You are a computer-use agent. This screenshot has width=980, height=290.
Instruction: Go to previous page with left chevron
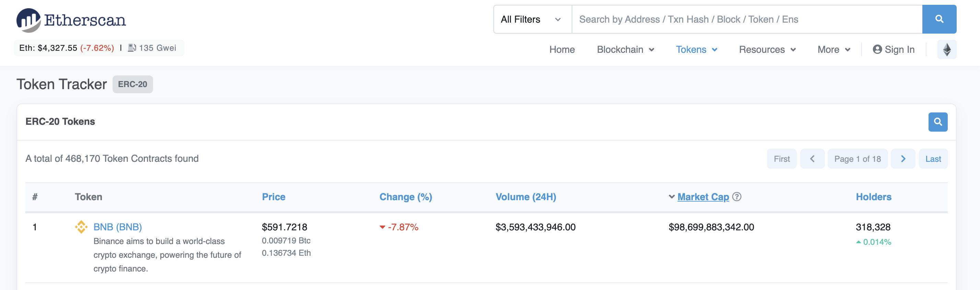pyautogui.click(x=812, y=159)
